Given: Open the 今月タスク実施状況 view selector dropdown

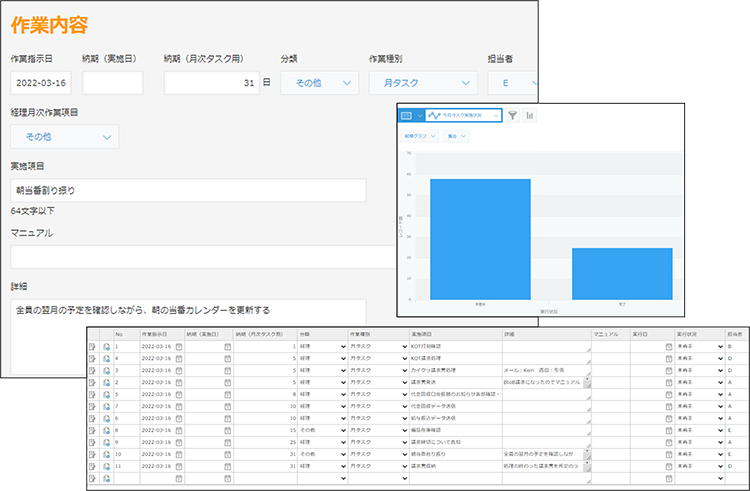Looking at the screenshot, I should tap(463, 115).
